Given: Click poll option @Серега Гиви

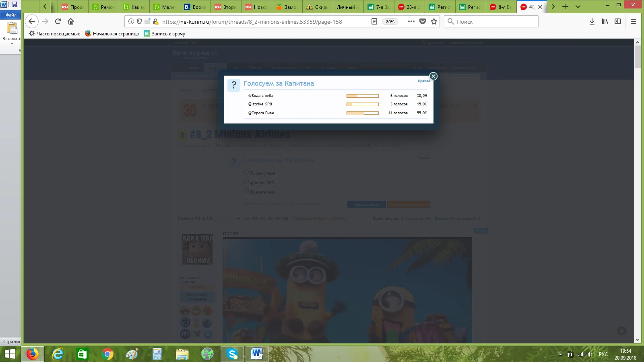Looking at the screenshot, I should [x=261, y=113].
